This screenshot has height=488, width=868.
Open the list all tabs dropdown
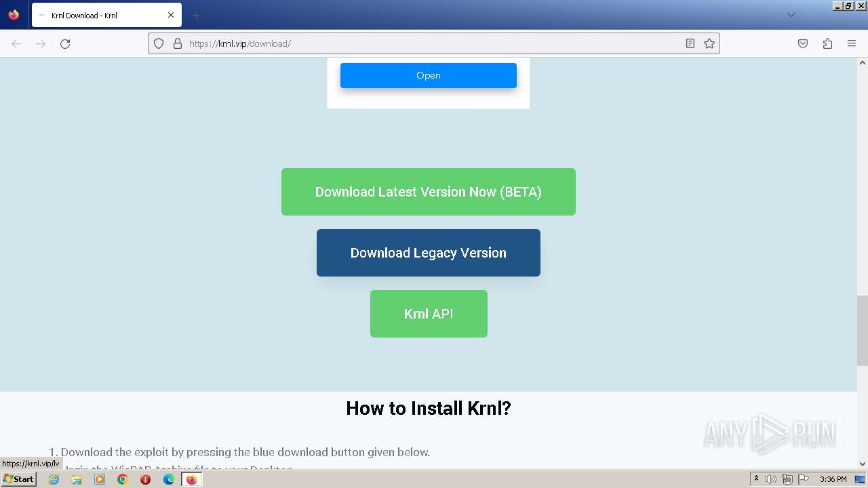tap(791, 15)
